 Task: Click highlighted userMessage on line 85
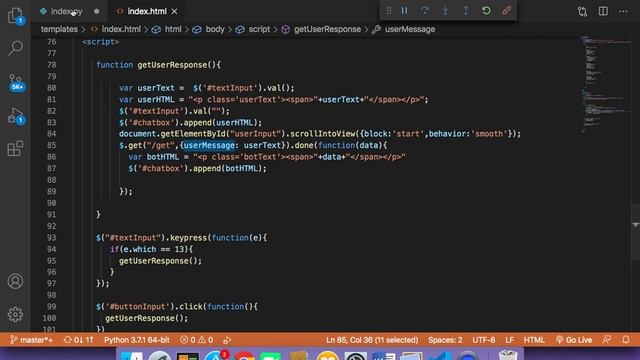pos(209,145)
